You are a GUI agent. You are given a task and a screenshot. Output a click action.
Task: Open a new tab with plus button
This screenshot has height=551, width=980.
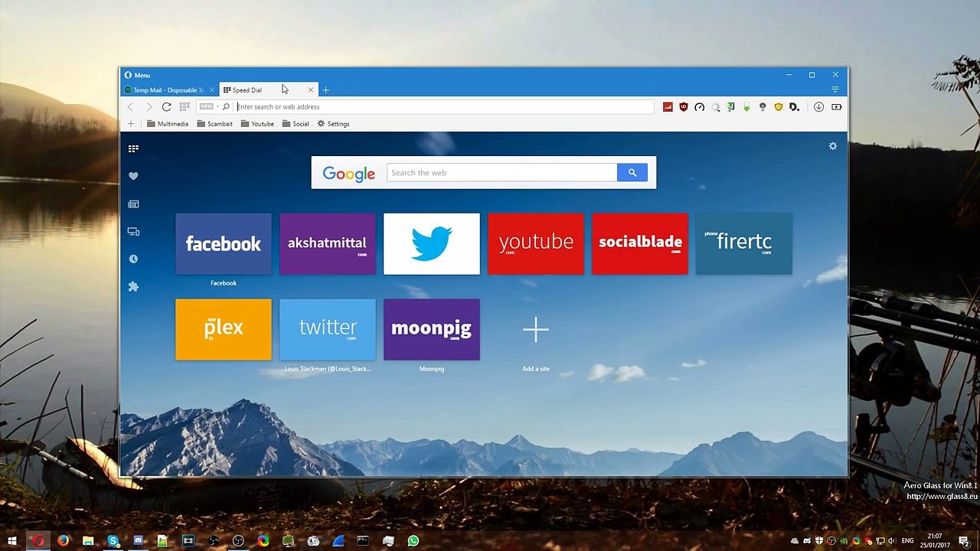[325, 90]
